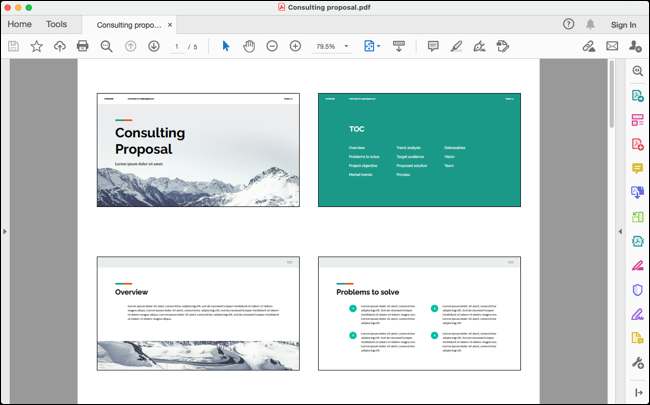Viewport: 650px width, 405px height.
Task: Open Send for Comments tool in right pane
Action: [638, 338]
